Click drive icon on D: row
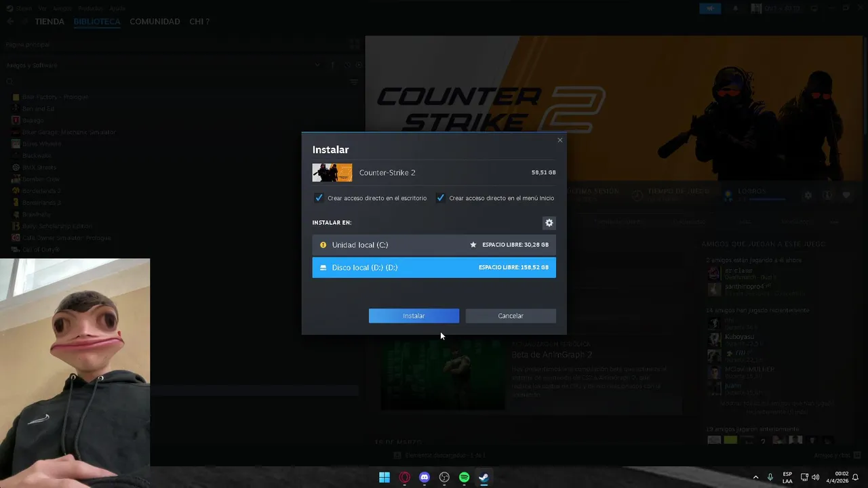 click(x=323, y=268)
